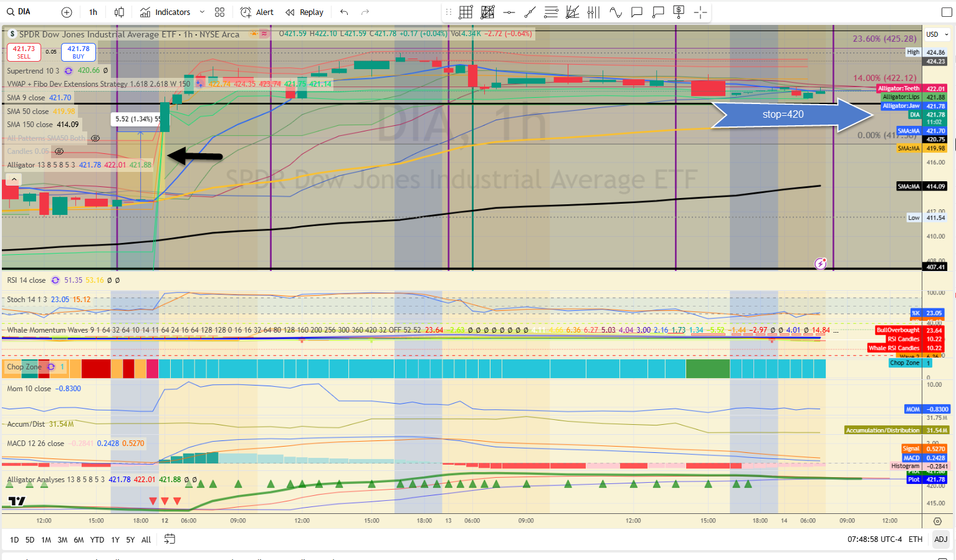The height and width of the screenshot is (560, 956).
Task: Select the sine wave drawing tool
Action: (615, 12)
